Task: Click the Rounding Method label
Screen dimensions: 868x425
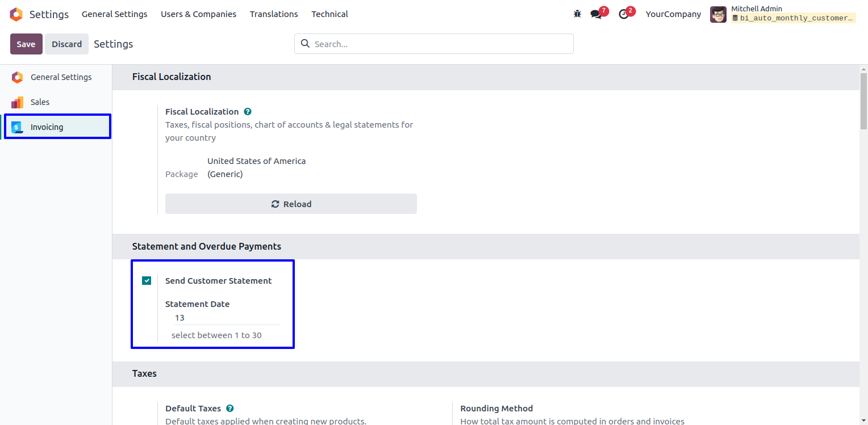Action: pyautogui.click(x=496, y=409)
